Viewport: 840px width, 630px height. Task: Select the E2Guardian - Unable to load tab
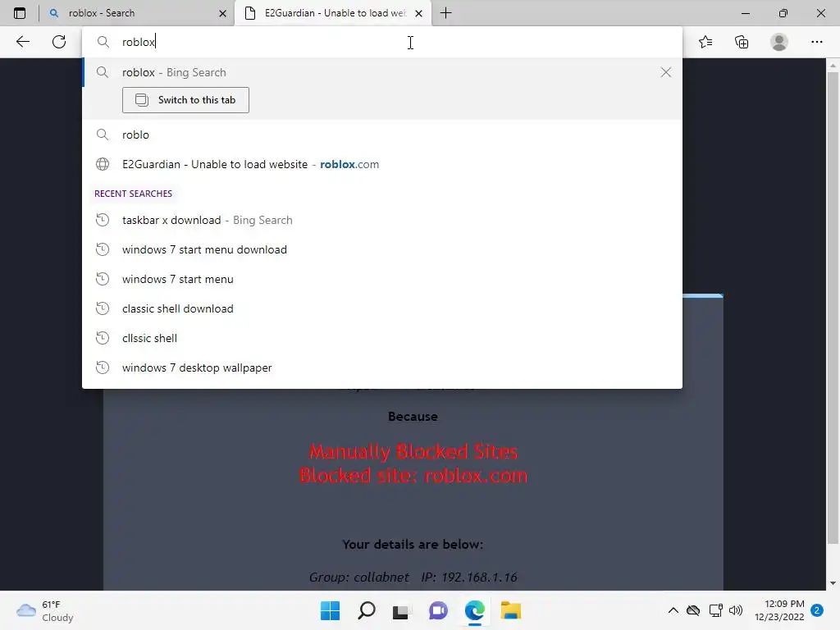(333, 13)
